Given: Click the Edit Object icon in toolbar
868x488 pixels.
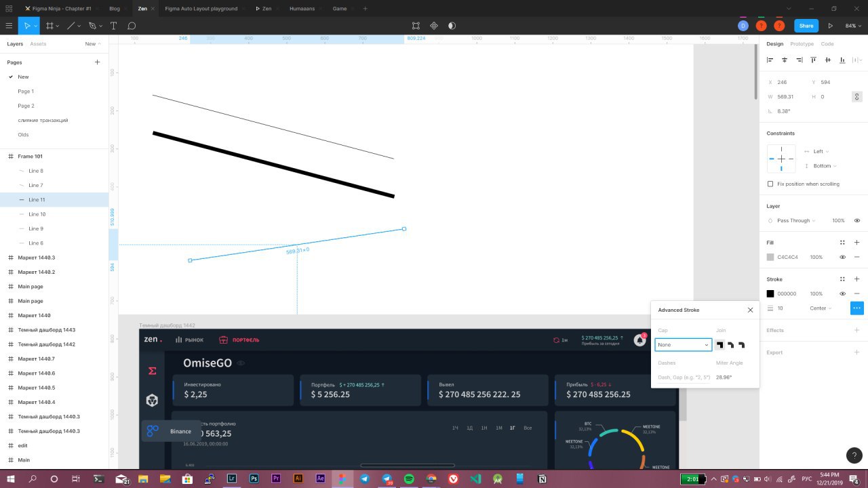Looking at the screenshot, I should pyautogui.click(x=416, y=26).
